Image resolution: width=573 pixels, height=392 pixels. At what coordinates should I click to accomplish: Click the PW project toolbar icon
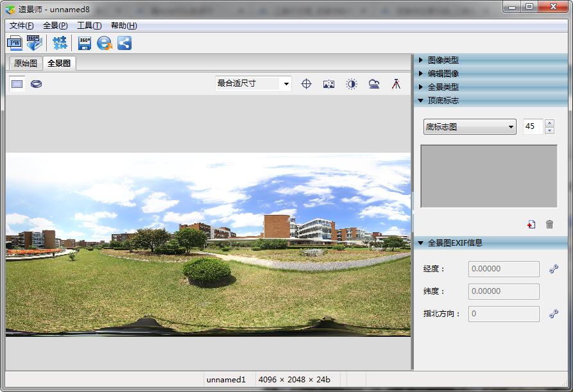pyautogui.click(x=14, y=43)
